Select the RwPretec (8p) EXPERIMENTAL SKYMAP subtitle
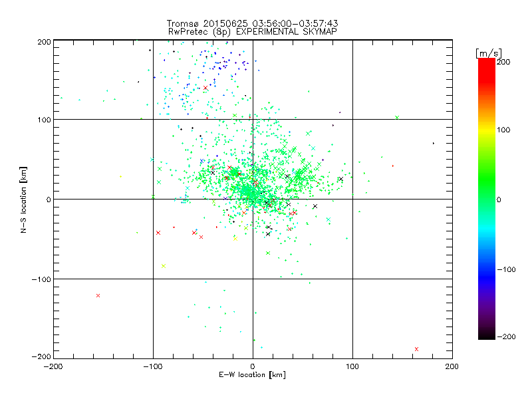 253,32
